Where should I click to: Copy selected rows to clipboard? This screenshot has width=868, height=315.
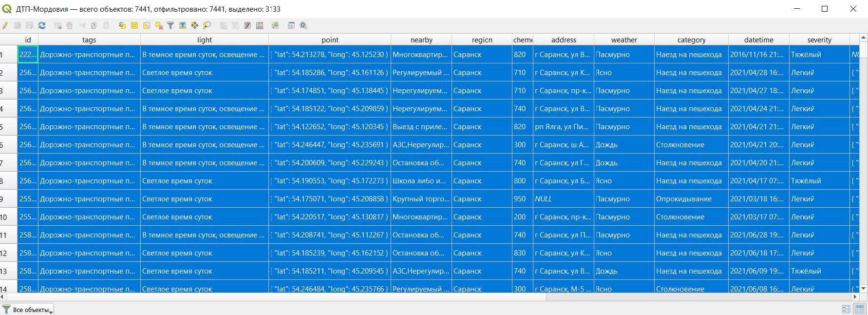pos(94,25)
